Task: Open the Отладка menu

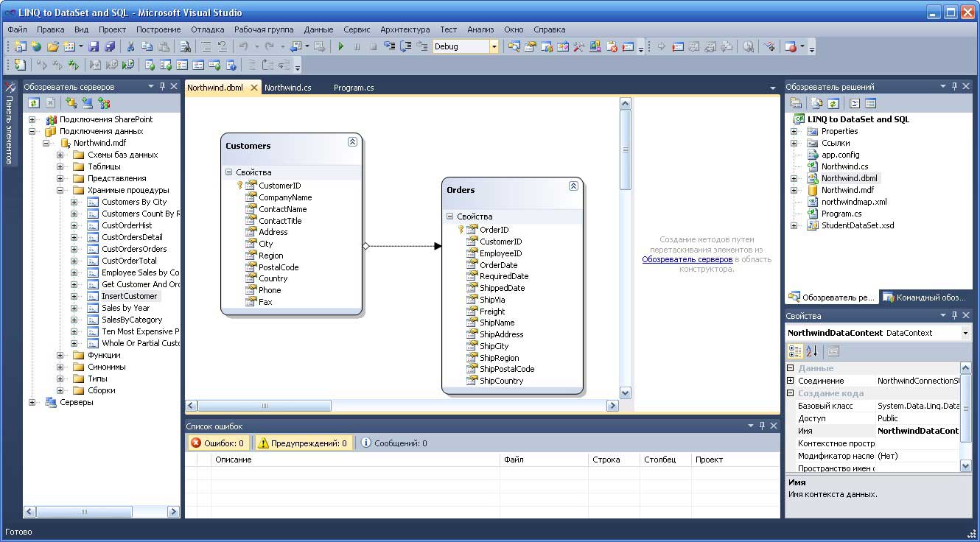Action: tap(207, 29)
